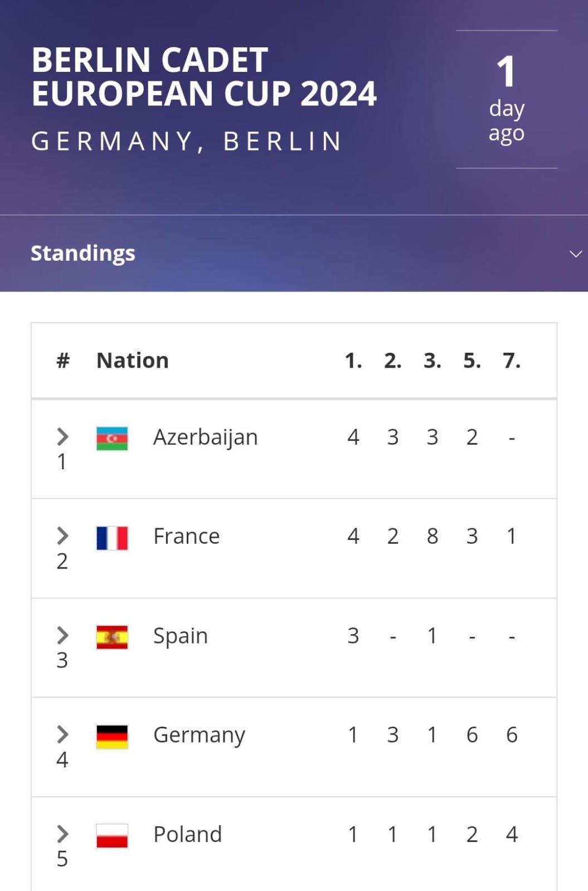The height and width of the screenshot is (891, 588).
Task: Open the Standings dropdown arrow
Action: click(575, 254)
